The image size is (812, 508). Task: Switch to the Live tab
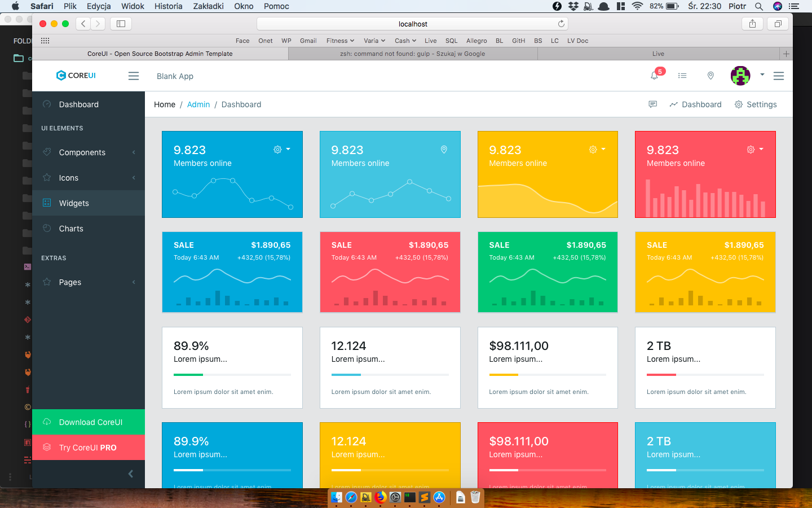pos(658,54)
